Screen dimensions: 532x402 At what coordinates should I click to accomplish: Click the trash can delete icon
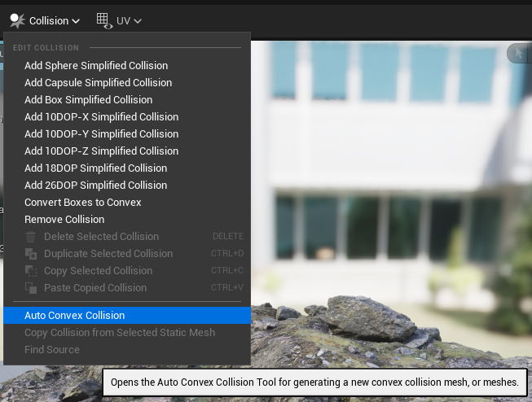click(x=31, y=237)
